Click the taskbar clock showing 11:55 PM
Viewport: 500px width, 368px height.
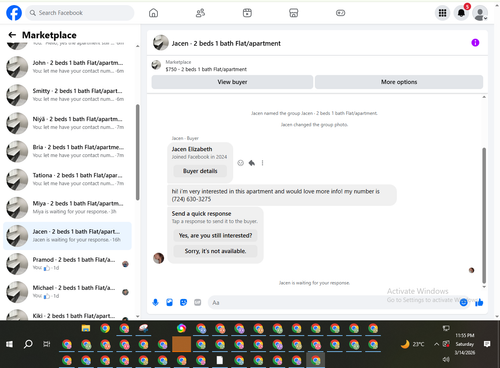[x=465, y=344]
